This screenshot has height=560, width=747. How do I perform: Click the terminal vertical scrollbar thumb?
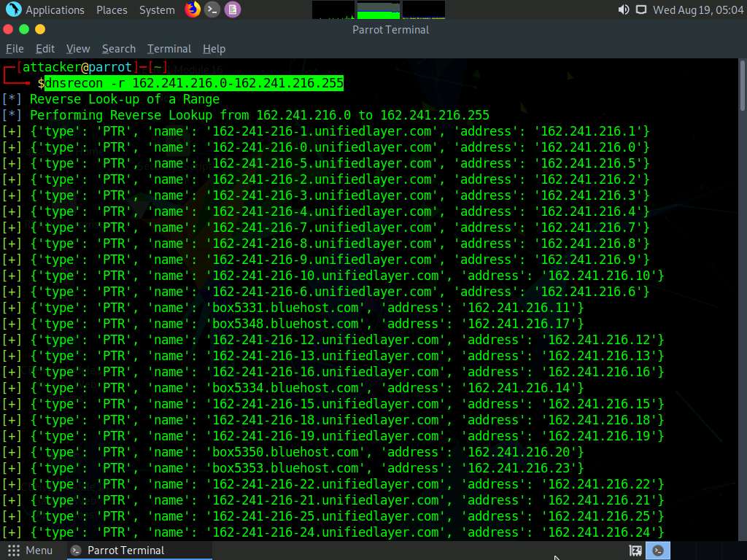coord(742,86)
